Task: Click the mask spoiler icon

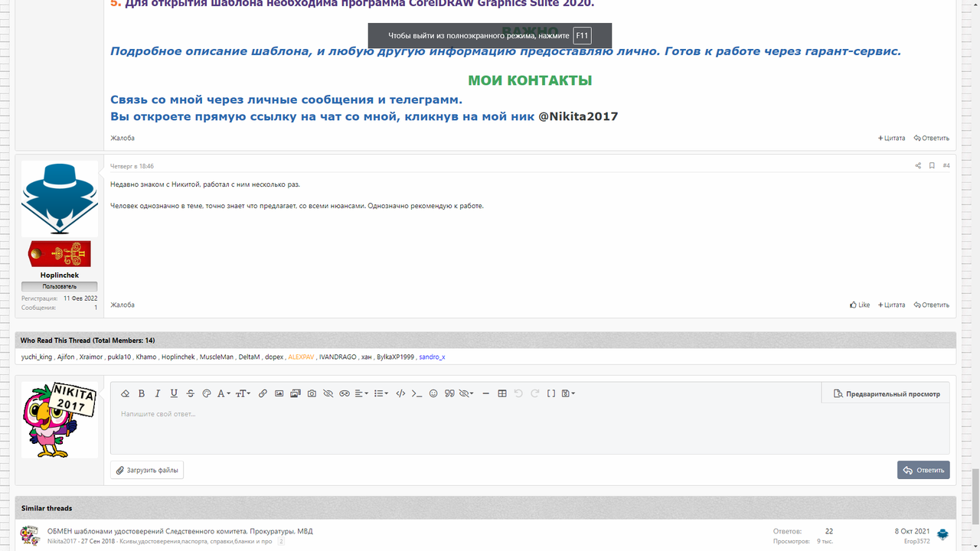Action: click(x=345, y=393)
